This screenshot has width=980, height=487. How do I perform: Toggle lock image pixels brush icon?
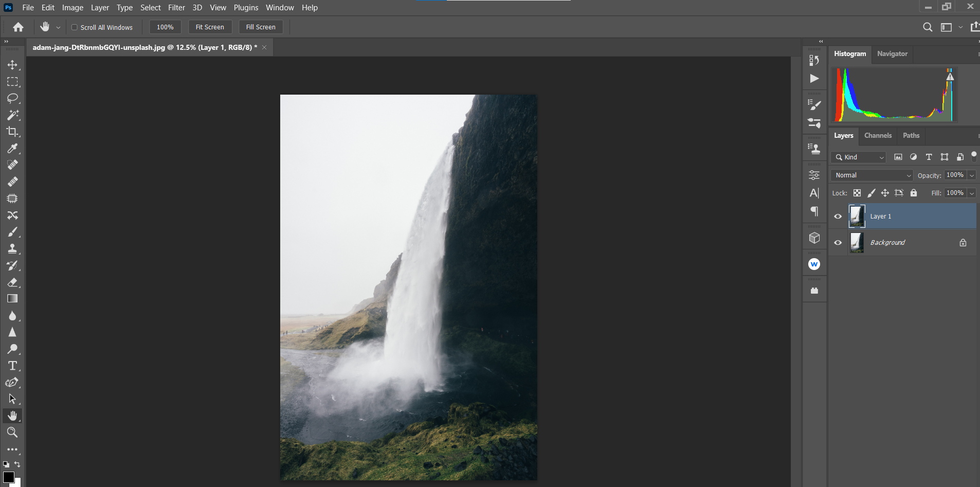[x=871, y=193]
